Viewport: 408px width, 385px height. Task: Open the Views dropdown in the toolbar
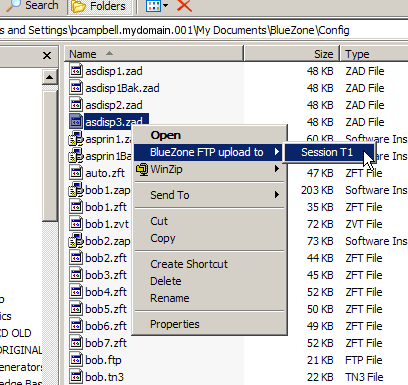click(x=157, y=6)
